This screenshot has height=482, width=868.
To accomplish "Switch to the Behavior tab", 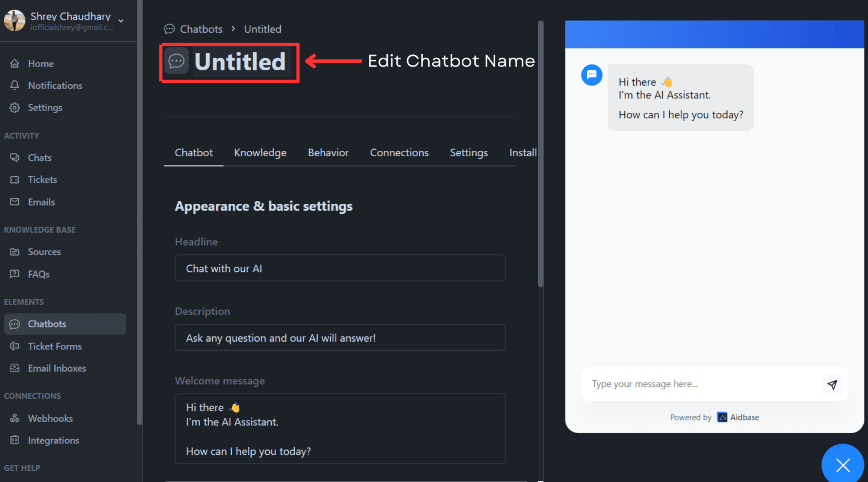I will [328, 152].
